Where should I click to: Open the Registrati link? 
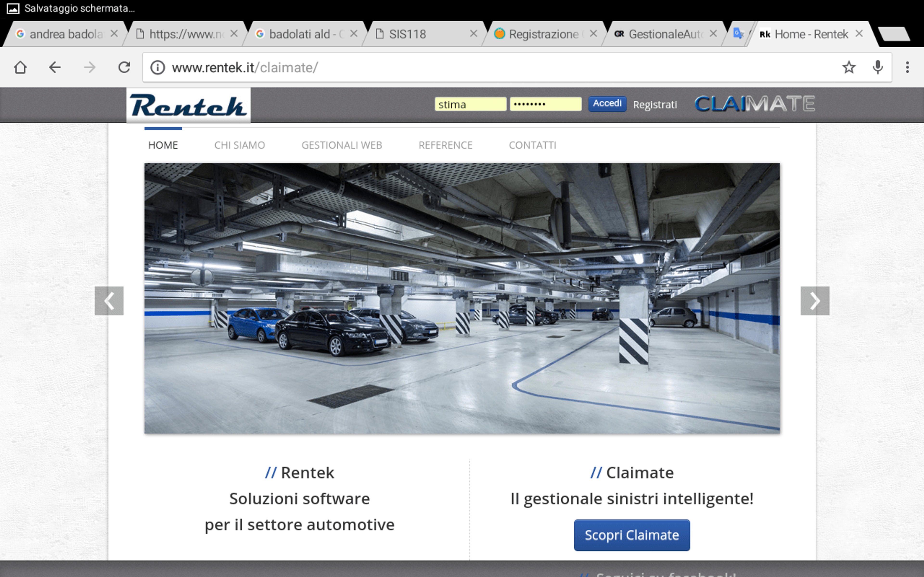click(655, 105)
